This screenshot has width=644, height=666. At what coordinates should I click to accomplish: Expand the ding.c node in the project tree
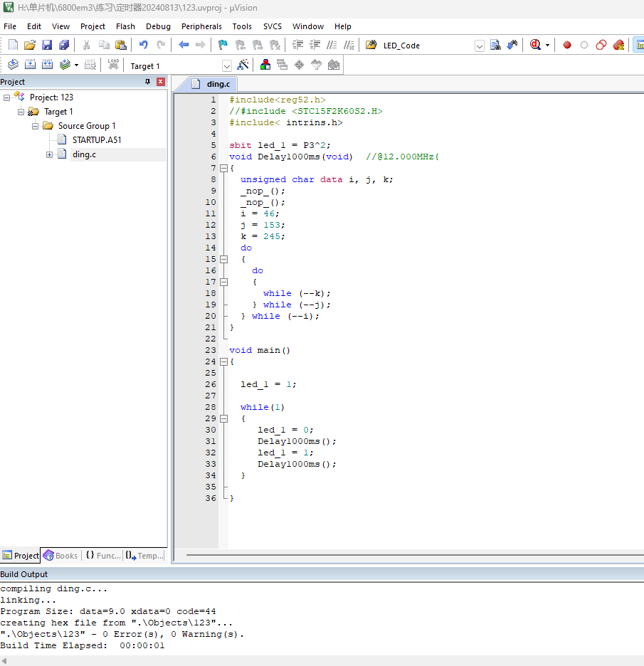pyautogui.click(x=49, y=154)
